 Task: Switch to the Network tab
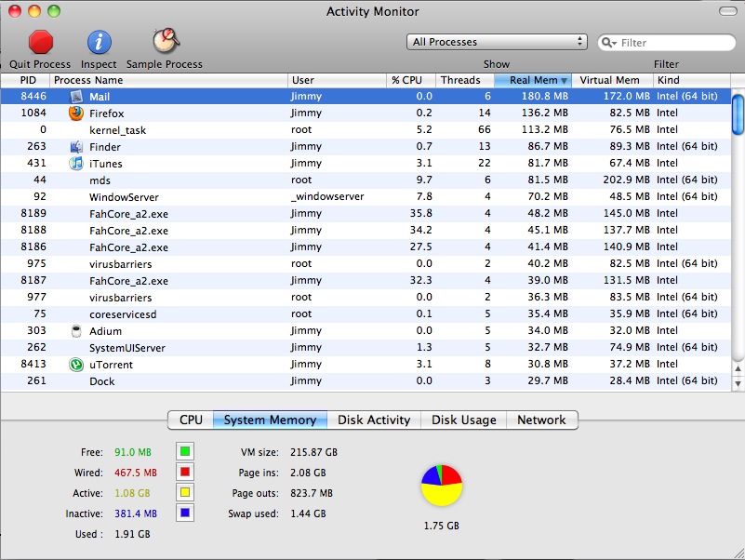click(x=541, y=420)
